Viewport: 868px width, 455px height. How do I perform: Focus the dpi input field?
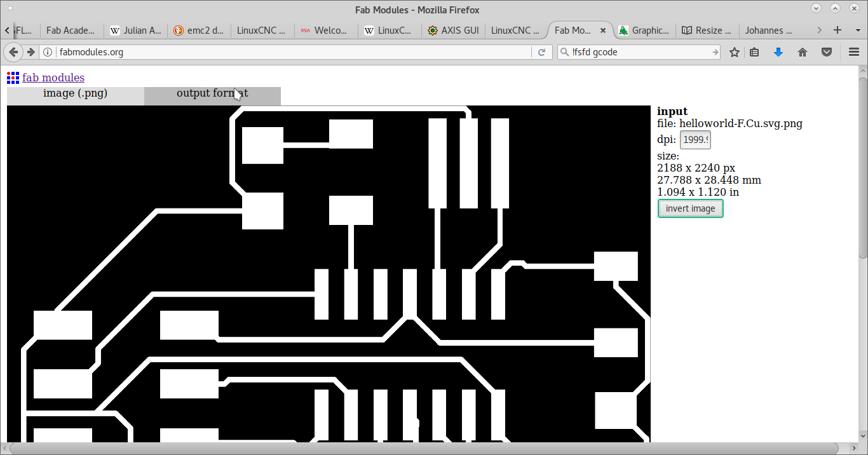[x=695, y=140]
